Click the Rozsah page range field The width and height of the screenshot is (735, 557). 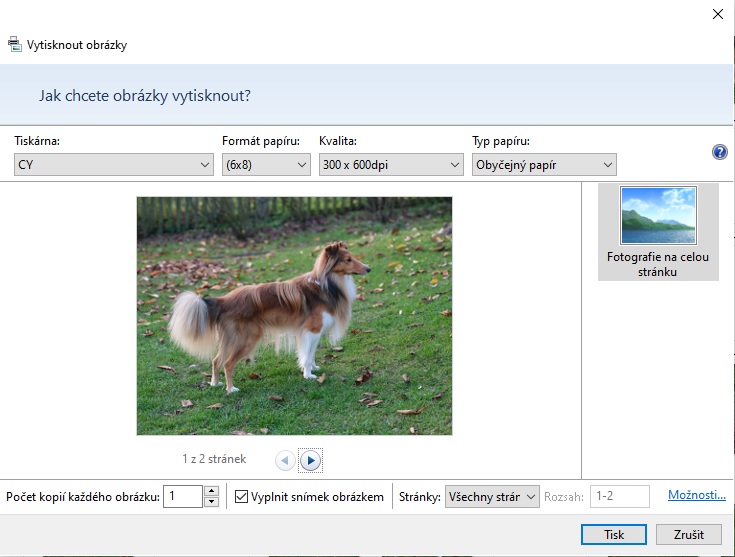pos(619,496)
